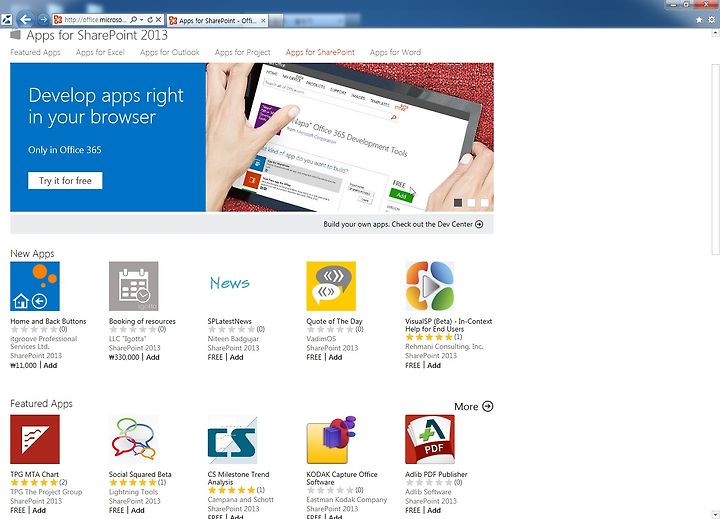This screenshot has width=720, height=519.
Task: Click the Adlib PDF Publisher title link
Action: (x=436, y=474)
